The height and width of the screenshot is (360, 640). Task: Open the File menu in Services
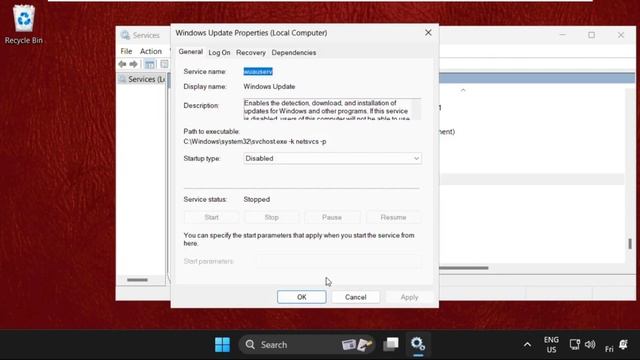pyautogui.click(x=126, y=51)
